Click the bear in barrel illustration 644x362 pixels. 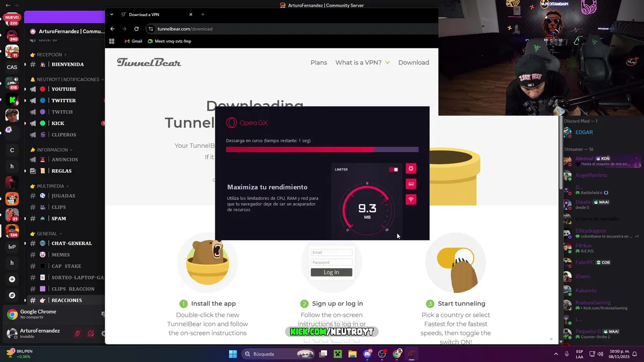coord(207,261)
